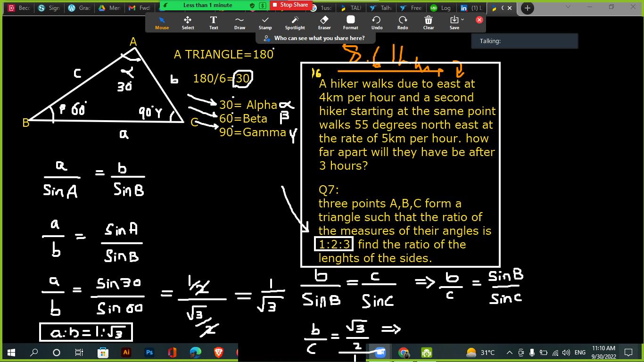Image resolution: width=644 pixels, height=362 pixels.
Task: Switch to the LinkedIn browser tab
Action: pyautogui.click(x=471, y=8)
